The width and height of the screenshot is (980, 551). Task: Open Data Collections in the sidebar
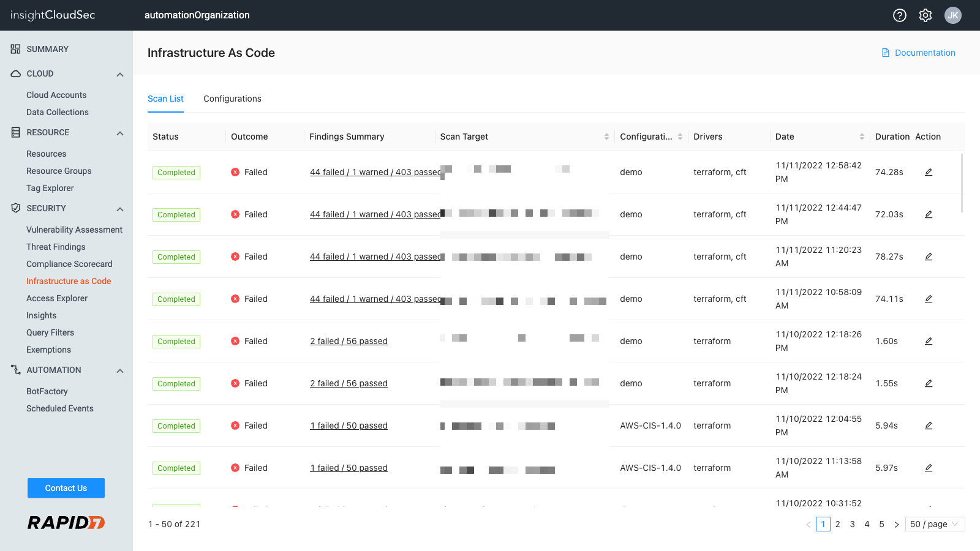point(58,112)
